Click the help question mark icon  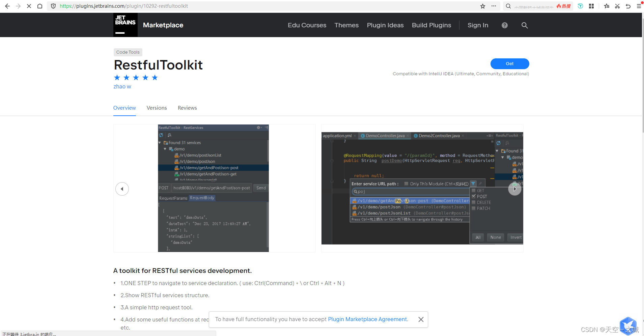(x=504, y=25)
